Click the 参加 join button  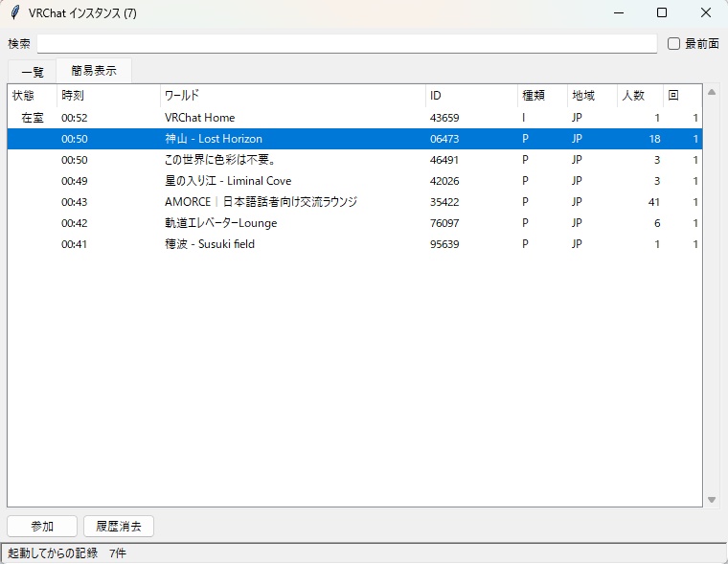click(42, 527)
